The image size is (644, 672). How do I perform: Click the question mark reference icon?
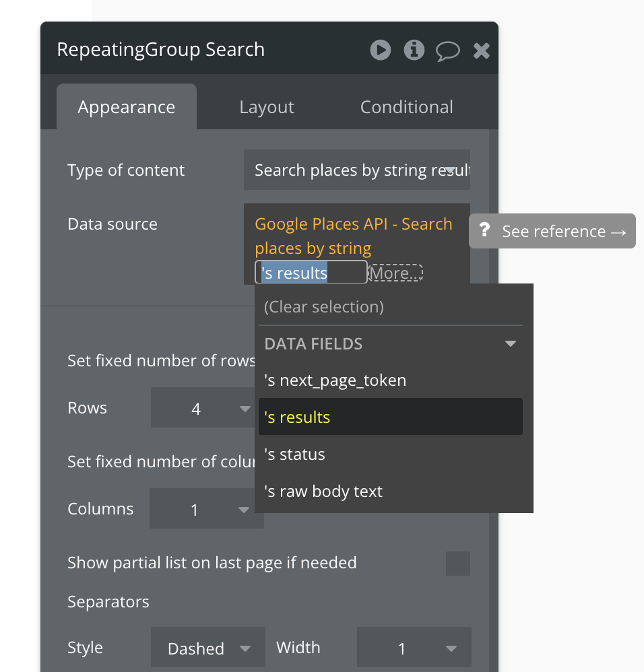coord(484,231)
